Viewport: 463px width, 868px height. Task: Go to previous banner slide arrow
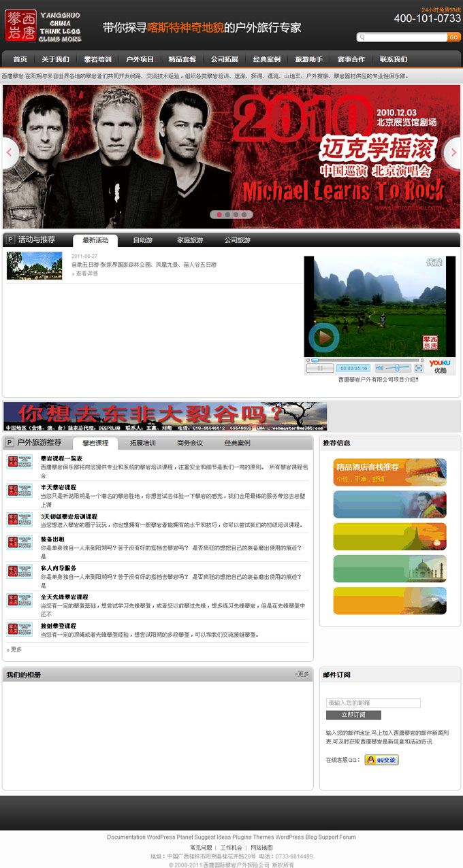tap(10, 152)
